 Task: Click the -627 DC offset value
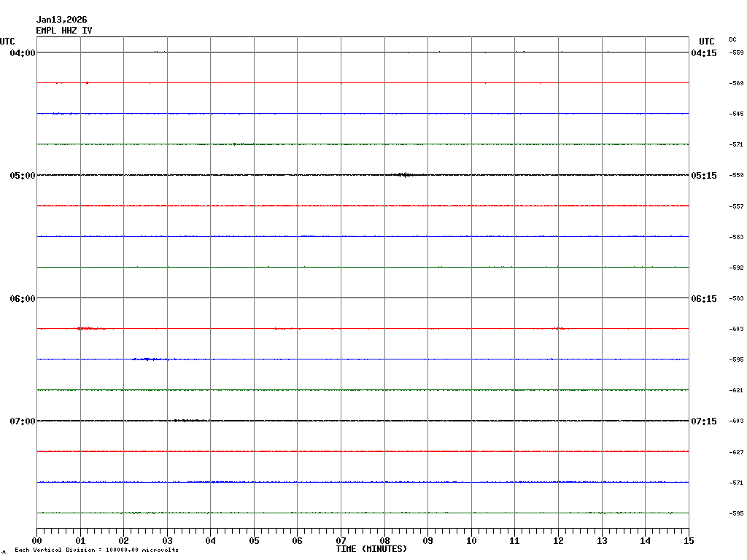736,452
